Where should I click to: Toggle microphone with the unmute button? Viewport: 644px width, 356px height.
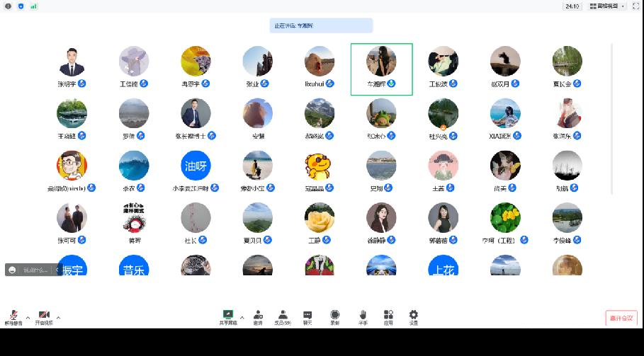(13, 316)
